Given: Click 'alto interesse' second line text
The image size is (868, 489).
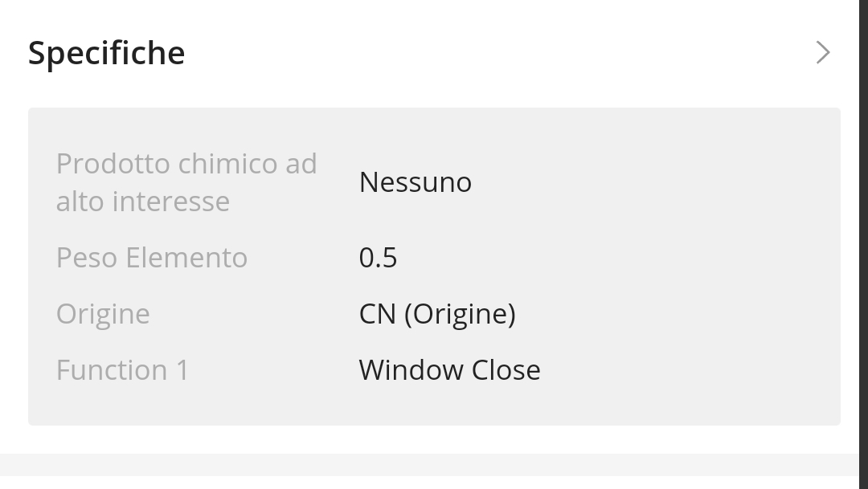Looking at the screenshot, I should (x=143, y=201).
